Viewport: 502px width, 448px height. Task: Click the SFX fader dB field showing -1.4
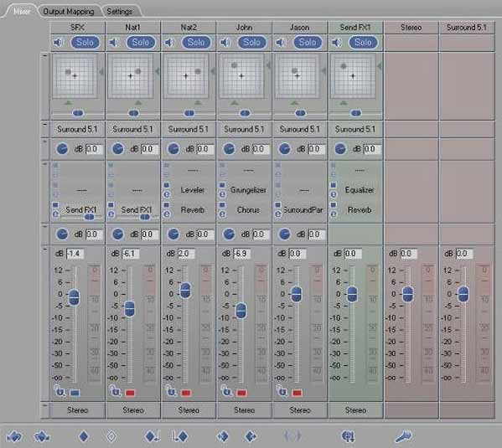(75, 254)
